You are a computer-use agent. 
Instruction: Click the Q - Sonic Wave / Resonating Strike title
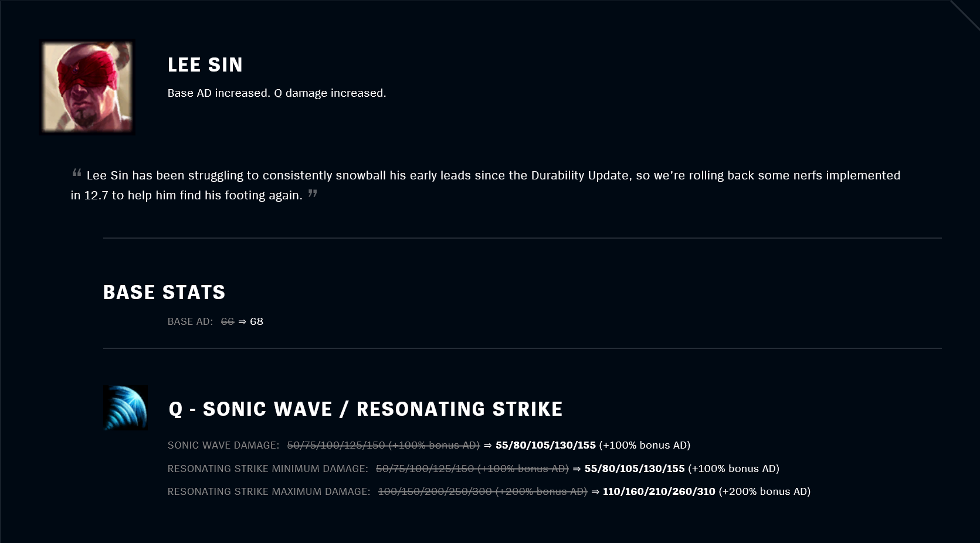365,409
